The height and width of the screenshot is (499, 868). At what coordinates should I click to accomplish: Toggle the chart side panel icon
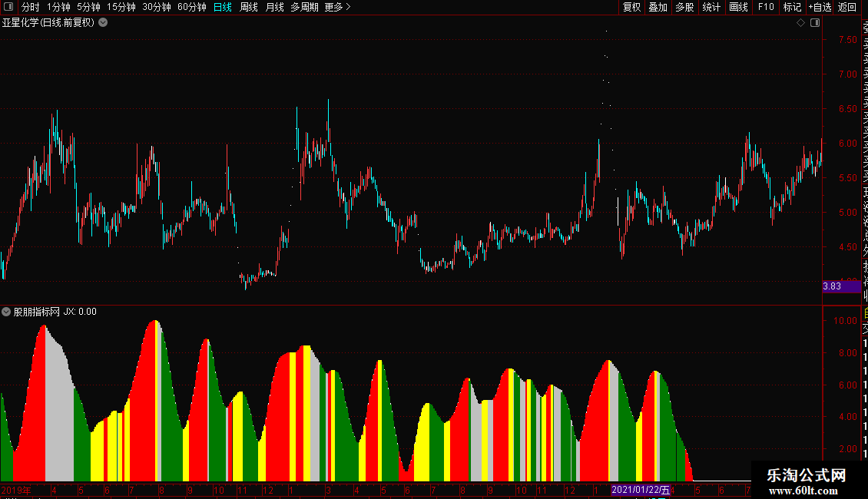pyautogui.click(x=815, y=23)
